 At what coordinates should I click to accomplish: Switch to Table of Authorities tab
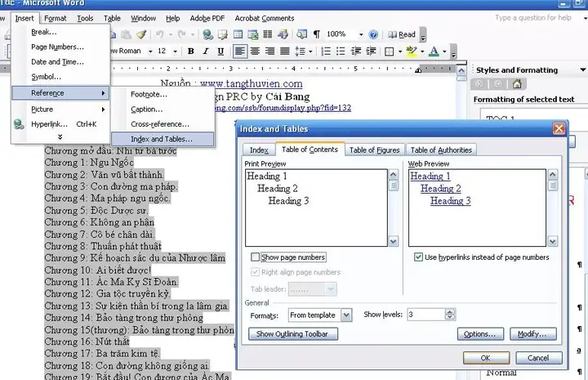coord(441,150)
